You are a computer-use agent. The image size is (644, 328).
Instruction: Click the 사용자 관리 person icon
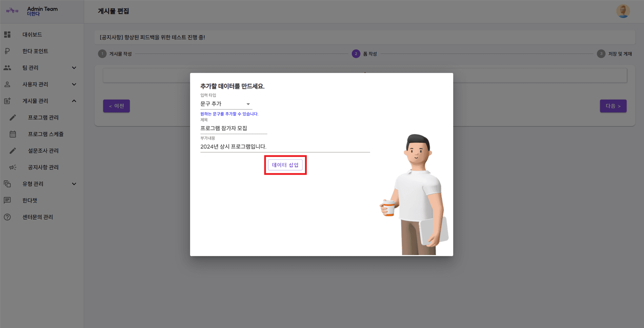(7, 84)
